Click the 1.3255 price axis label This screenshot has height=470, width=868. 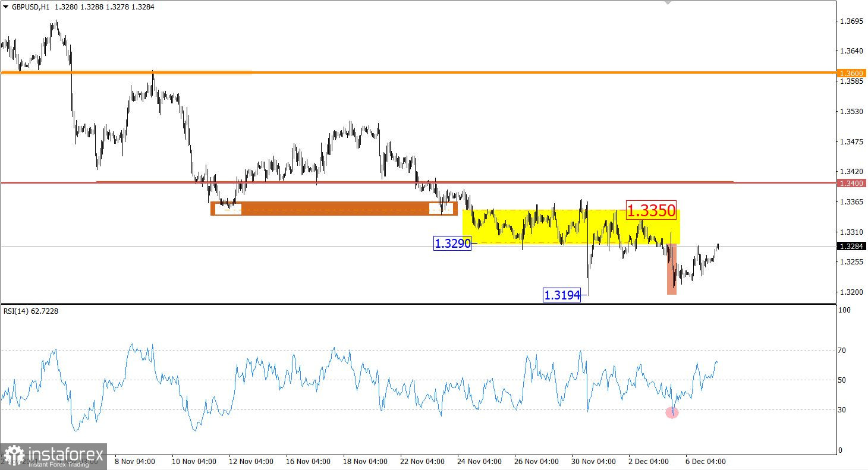(x=850, y=261)
